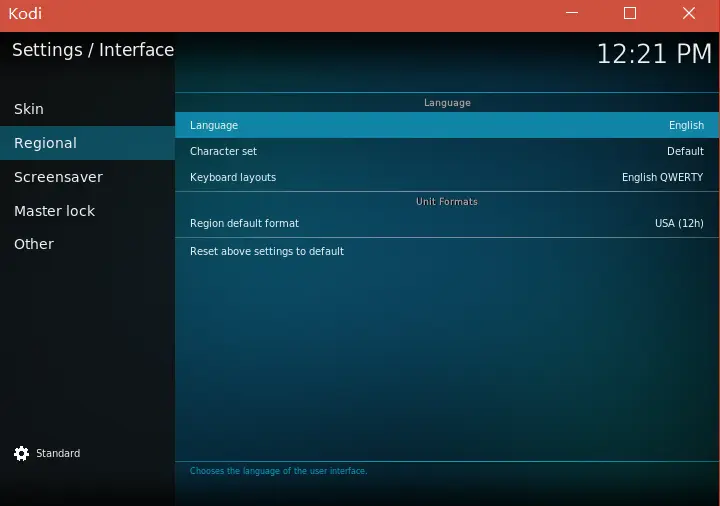Select the Language setting row
This screenshot has height=506, width=720.
(214, 126)
